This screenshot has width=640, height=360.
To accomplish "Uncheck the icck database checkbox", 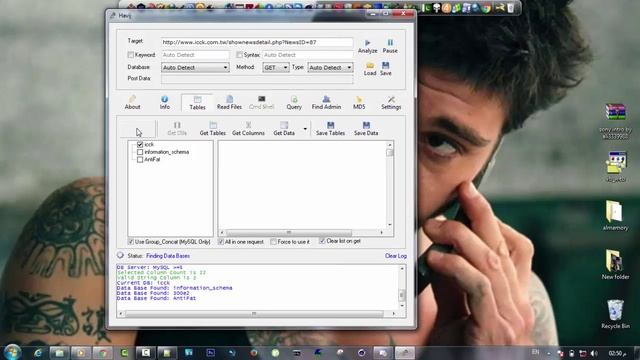I will tap(140, 144).
